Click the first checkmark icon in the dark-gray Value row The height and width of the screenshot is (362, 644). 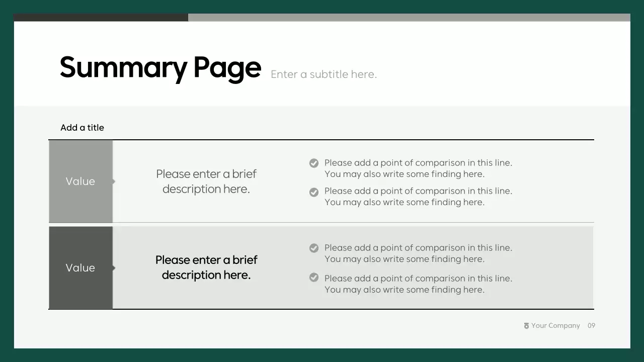pos(314,248)
